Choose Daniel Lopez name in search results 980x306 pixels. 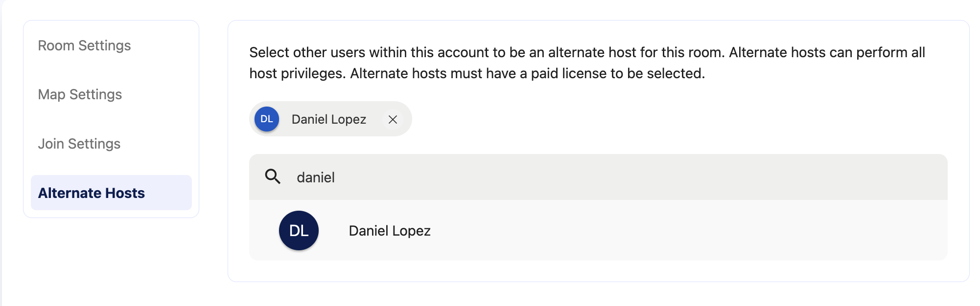coord(390,231)
